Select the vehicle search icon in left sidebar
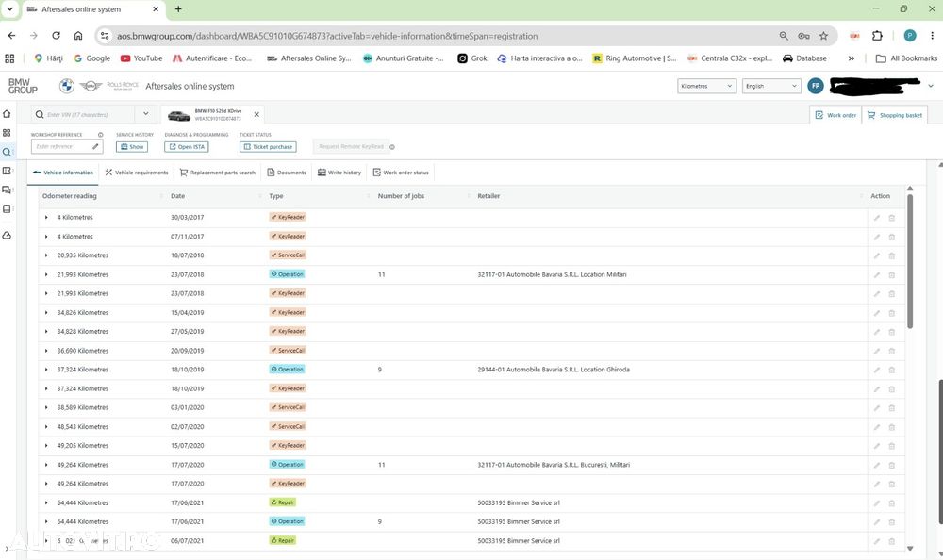The image size is (943, 560). click(x=7, y=152)
